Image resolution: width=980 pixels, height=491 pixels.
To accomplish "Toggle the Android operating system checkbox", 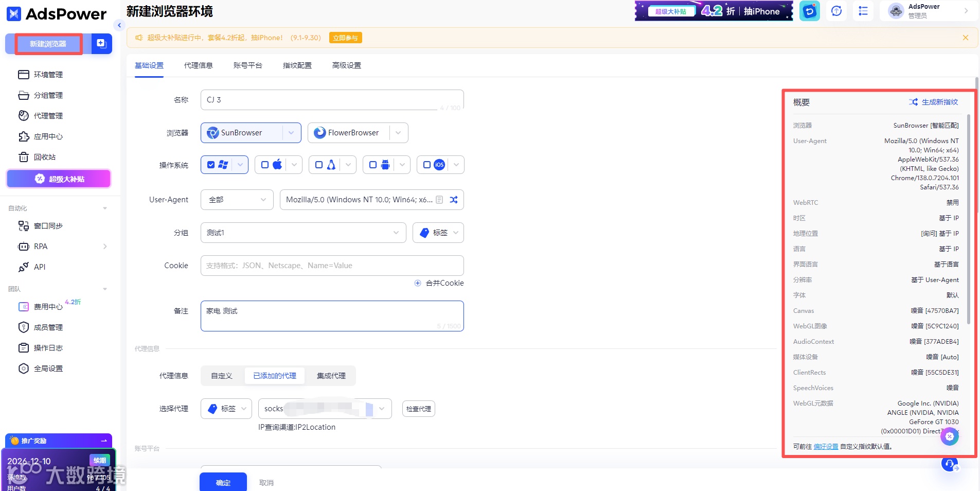I will [373, 165].
